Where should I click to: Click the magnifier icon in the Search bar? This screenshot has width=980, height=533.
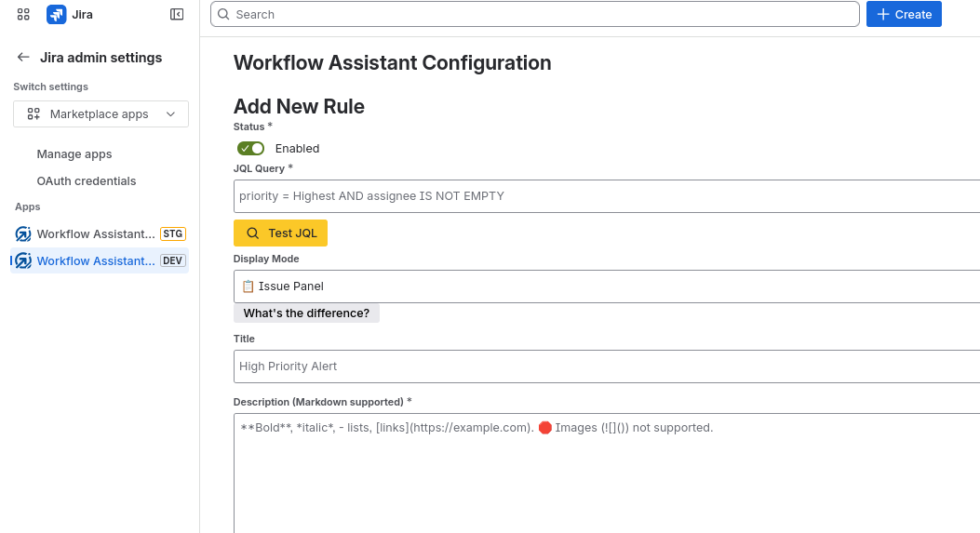tap(223, 14)
